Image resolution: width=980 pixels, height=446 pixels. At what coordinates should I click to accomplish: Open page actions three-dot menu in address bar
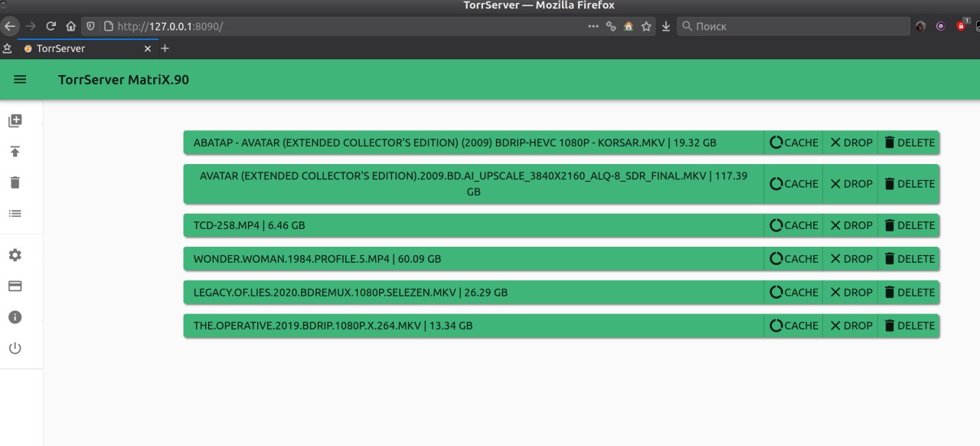click(x=593, y=26)
